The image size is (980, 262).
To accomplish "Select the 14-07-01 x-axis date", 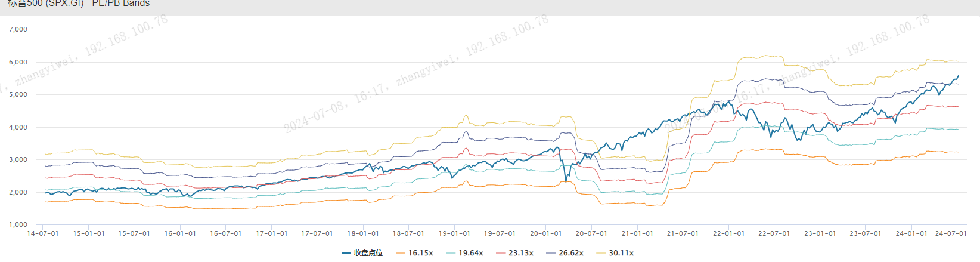I will (x=43, y=233).
